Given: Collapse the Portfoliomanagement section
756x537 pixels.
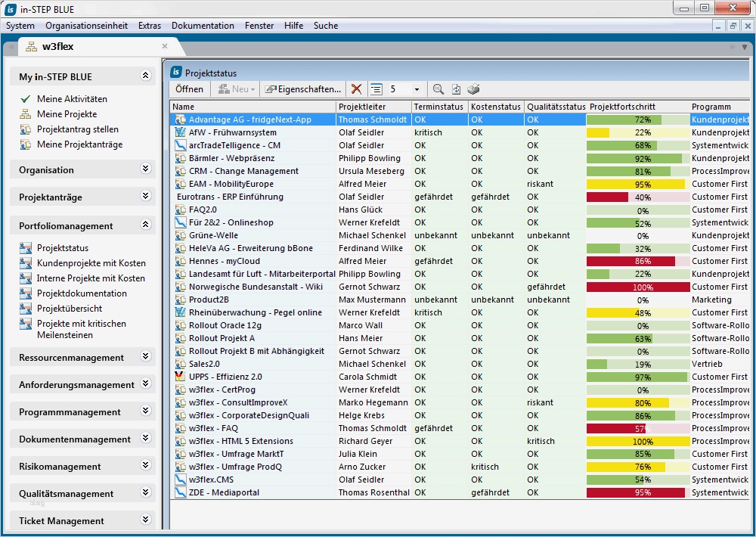Looking at the screenshot, I should 146,225.
